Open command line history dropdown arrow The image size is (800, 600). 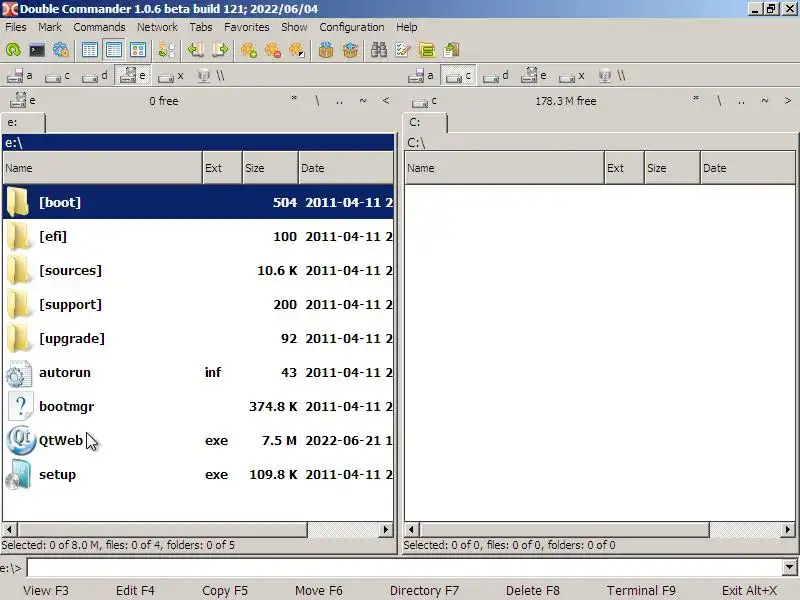(790, 567)
